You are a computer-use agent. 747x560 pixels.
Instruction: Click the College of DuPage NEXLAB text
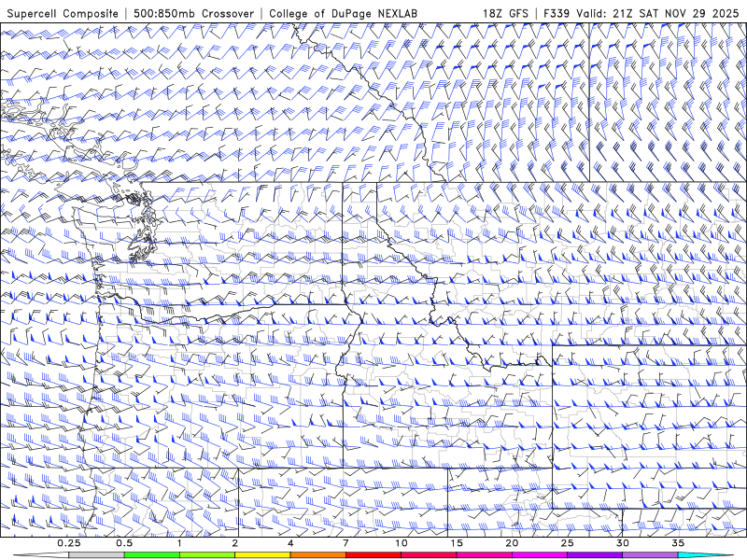[x=343, y=13]
